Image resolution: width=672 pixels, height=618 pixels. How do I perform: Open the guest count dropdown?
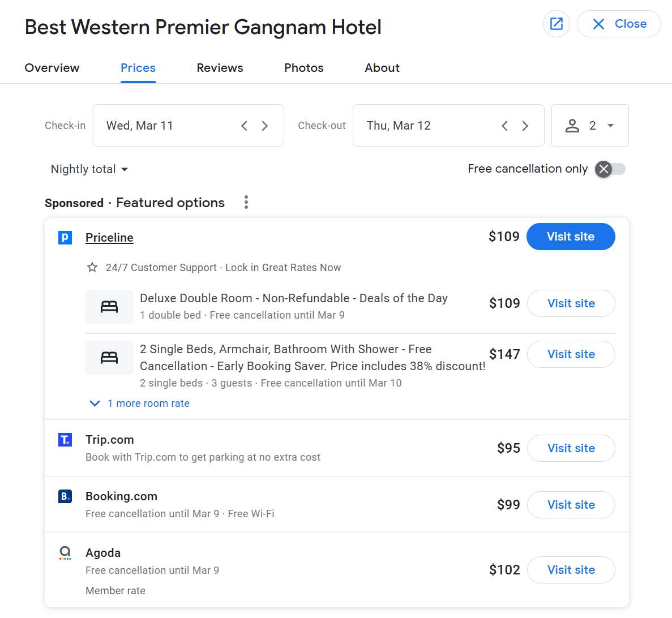click(590, 126)
